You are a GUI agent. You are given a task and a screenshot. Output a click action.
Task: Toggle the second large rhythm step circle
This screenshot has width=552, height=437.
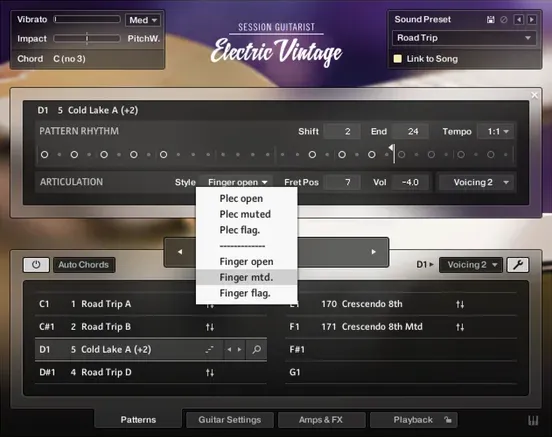point(74,155)
